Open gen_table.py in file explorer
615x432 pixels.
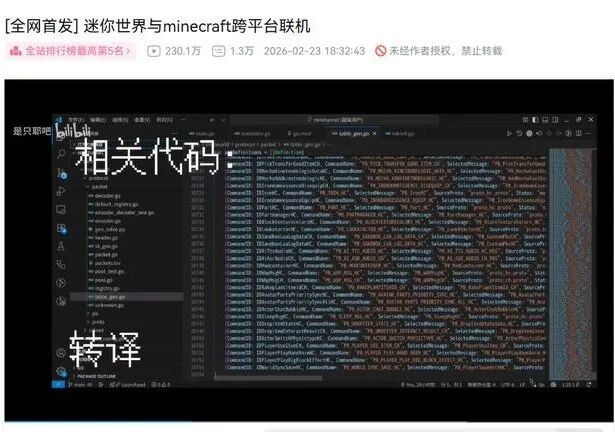[106, 230]
